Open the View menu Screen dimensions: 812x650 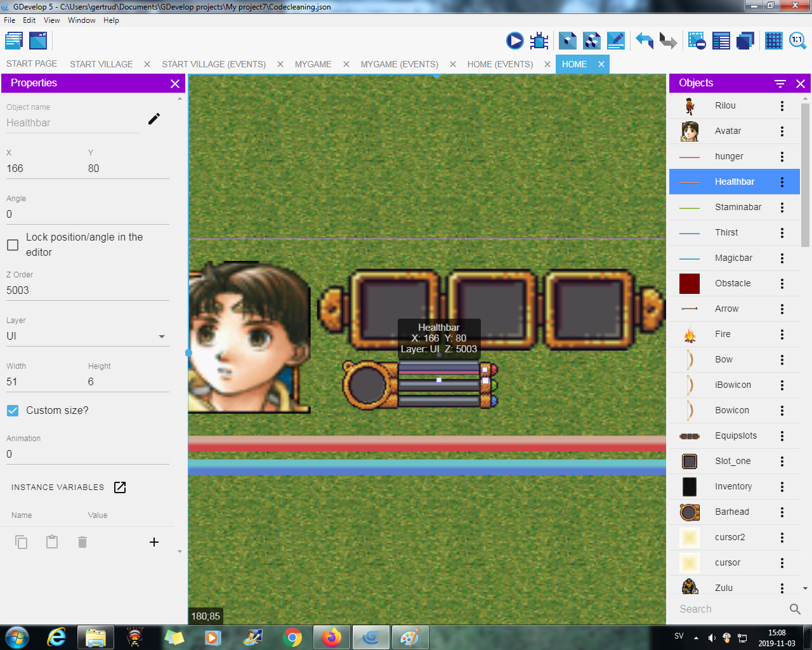[x=52, y=20]
